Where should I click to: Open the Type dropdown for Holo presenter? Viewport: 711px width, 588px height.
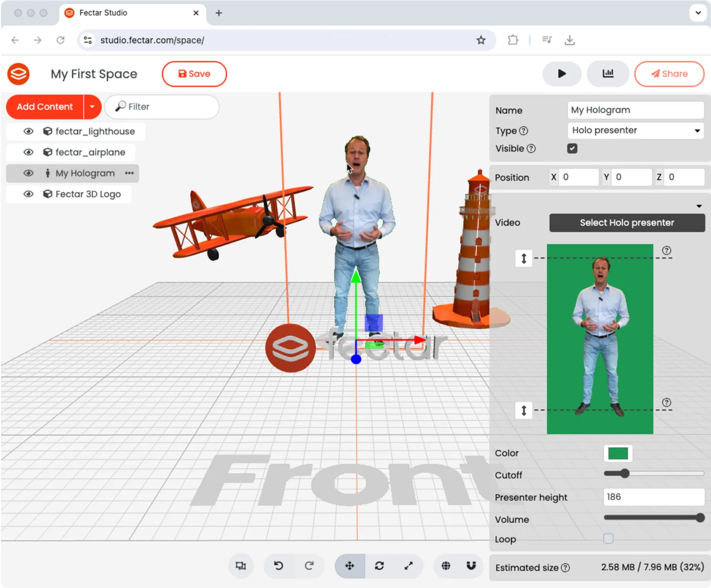click(635, 131)
